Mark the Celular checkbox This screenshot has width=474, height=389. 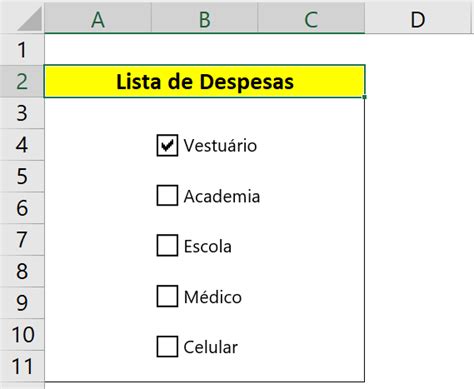(x=167, y=346)
